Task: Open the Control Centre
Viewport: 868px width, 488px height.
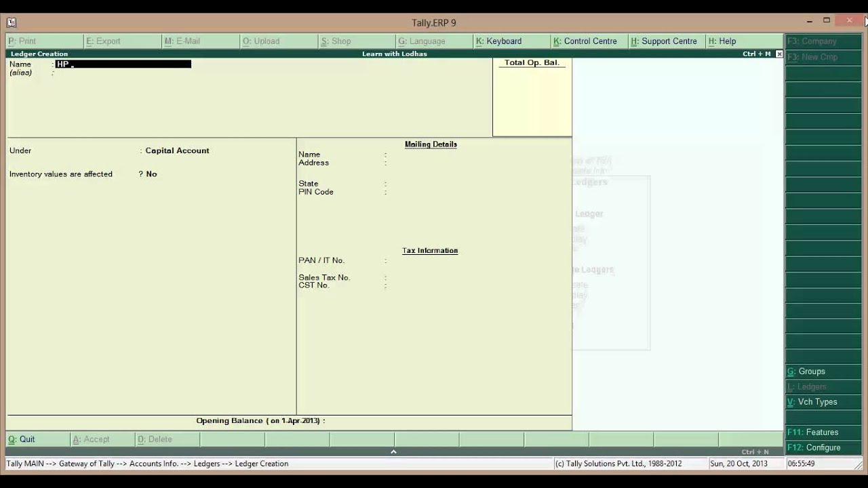Action: pos(589,41)
